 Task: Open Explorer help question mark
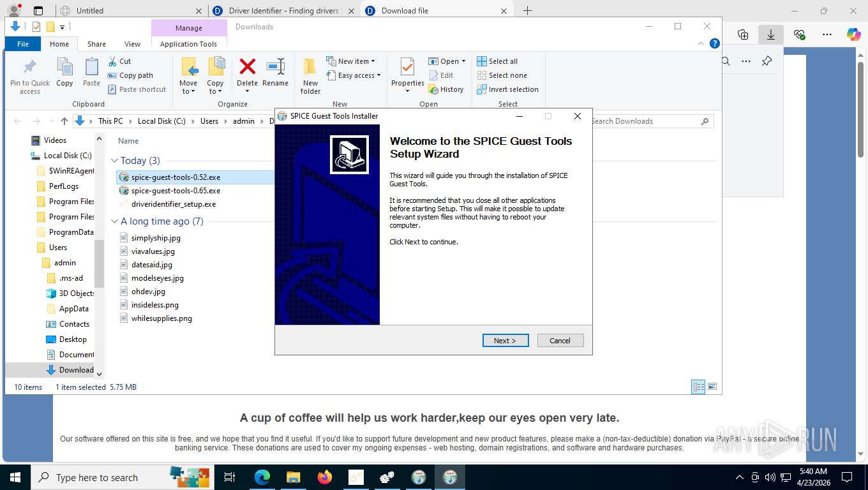coord(715,44)
